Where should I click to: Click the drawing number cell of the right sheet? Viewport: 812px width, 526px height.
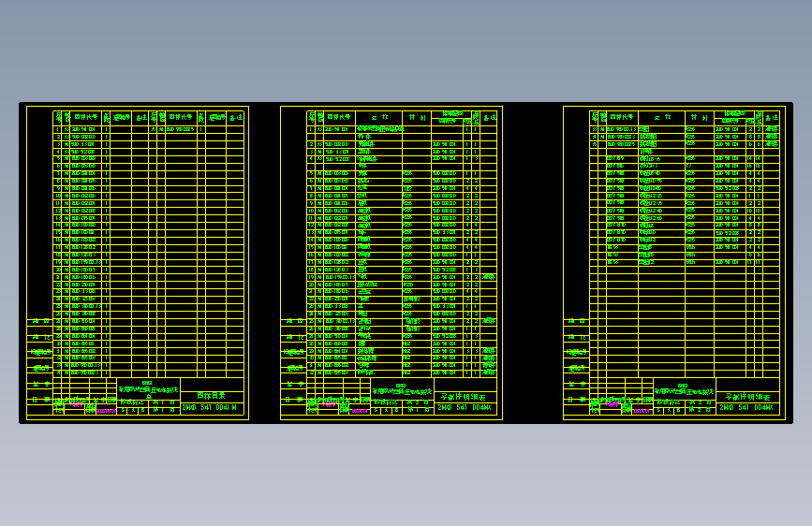(746, 408)
